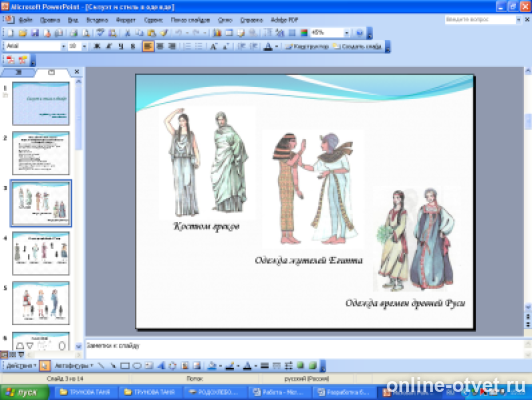The width and height of the screenshot is (532, 400).
Task: Click the Undo arrow icon
Action: 178,33
